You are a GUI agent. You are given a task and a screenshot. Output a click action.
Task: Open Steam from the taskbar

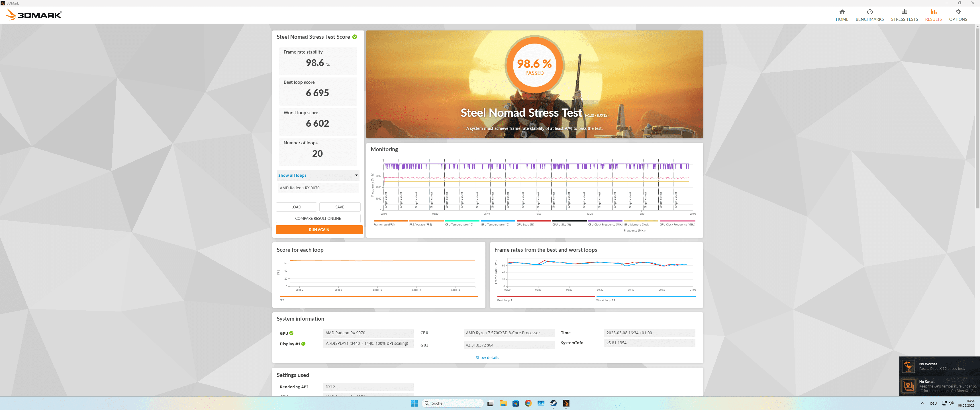tap(553, 403)
